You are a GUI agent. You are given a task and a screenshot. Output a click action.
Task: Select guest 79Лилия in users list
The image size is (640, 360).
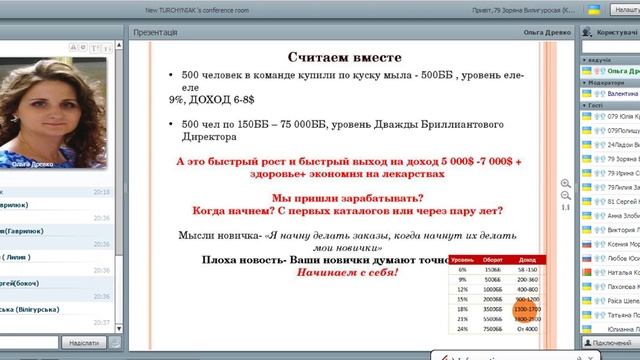point(611,187)
